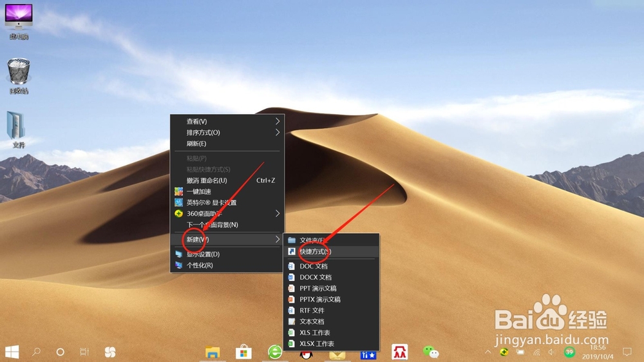644x362 pixels.
Task: Create a new XLSX 工作表
Action: 332,343
